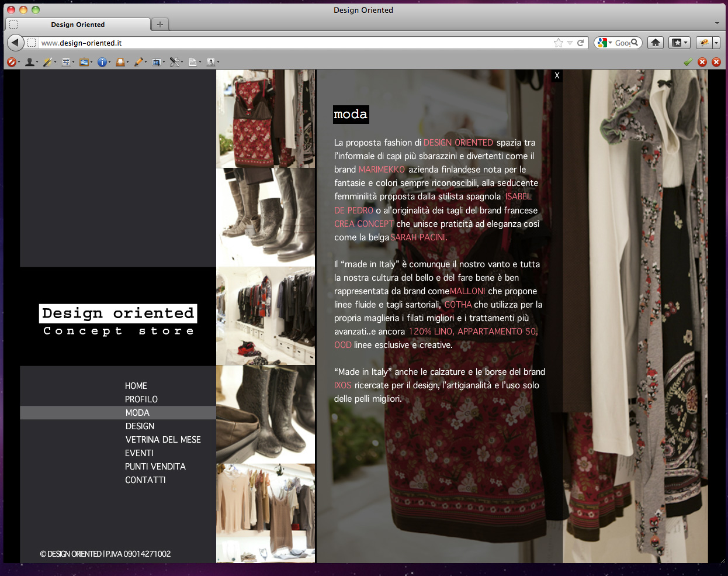Click the P.IVA 09014271002 footer text
This screenshot has width=728, height=576.
[x=138, y=554]
